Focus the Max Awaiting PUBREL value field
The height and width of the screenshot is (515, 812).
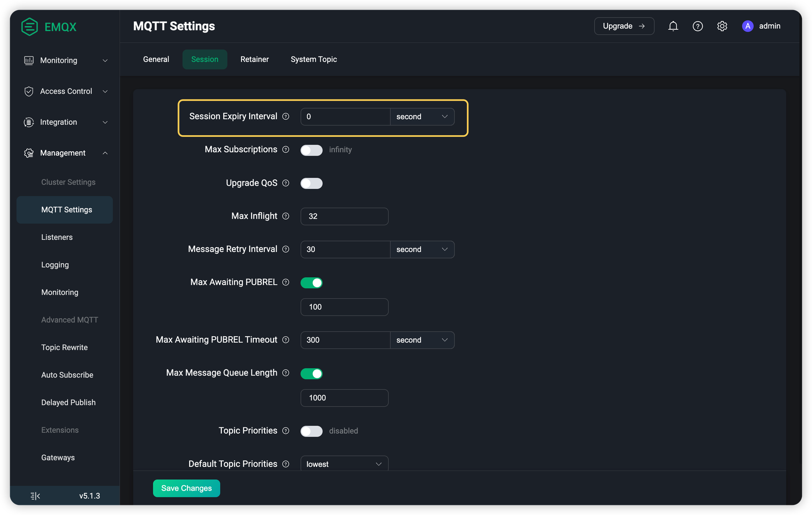pyautogui.click(x=345, y=307)
